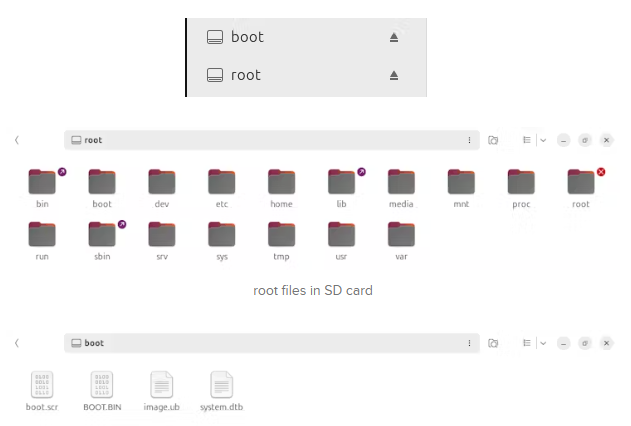Open options menu in root path bar
Viewport: 631px width, 426px height.
click(469, 140)
